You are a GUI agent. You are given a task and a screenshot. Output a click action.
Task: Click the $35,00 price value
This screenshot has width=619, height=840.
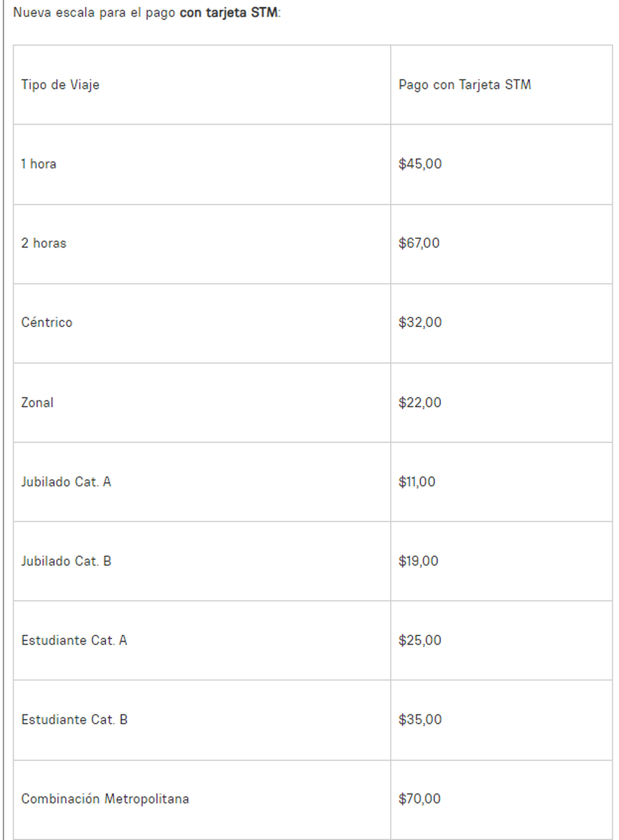click(420, 719)
